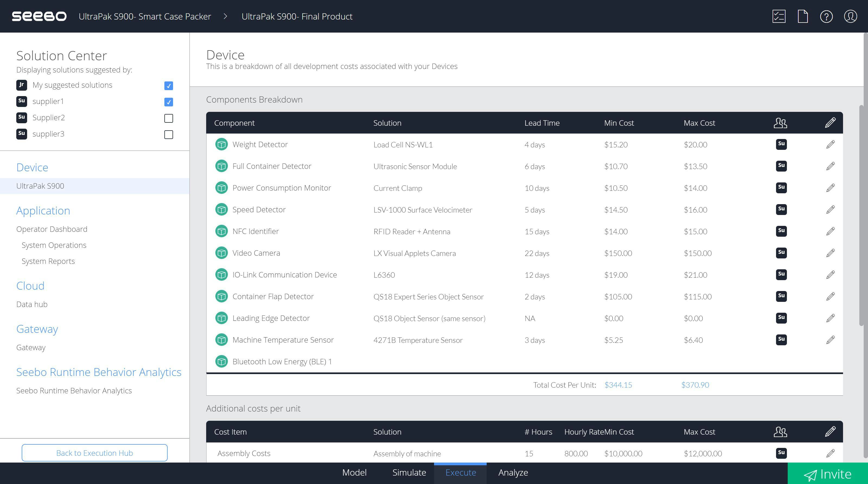868x484 pixels.
Task: Click the edit pencil icon in Components header
Action: (x=832, y=122)
